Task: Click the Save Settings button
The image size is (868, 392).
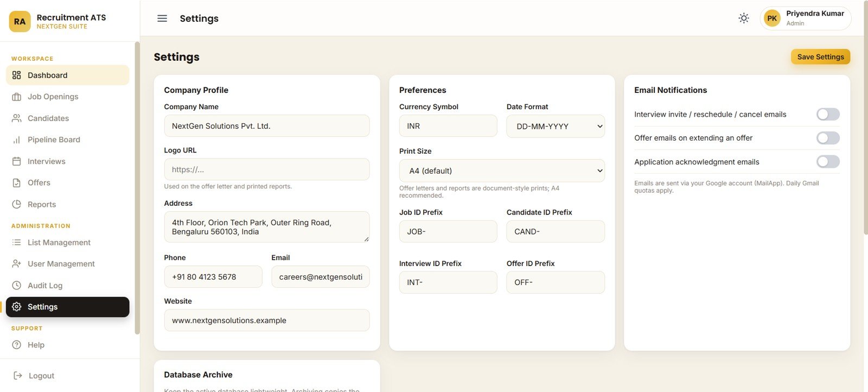Action: click(820, 57)
